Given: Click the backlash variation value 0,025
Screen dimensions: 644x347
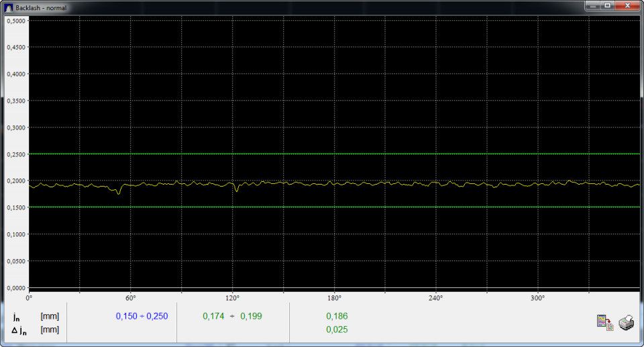Looking at the screenshot, I should click(x=337, y=330).
